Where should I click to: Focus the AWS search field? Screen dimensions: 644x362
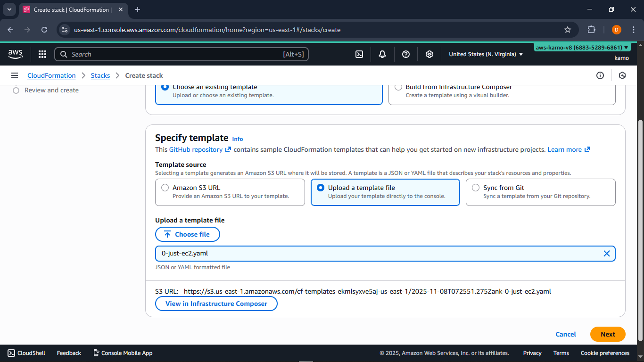click(x=182, y=54)
